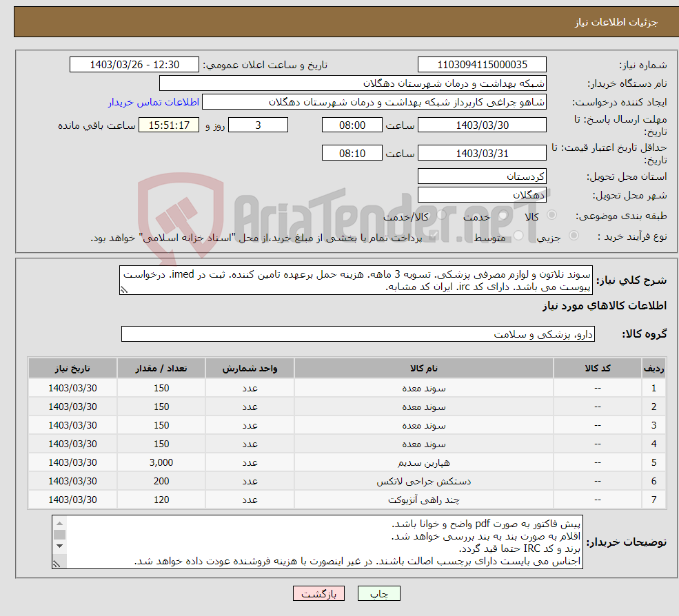Click the remaining days field showing 3
The height and width of the screenshot is (616, 679).
(258, 125)
